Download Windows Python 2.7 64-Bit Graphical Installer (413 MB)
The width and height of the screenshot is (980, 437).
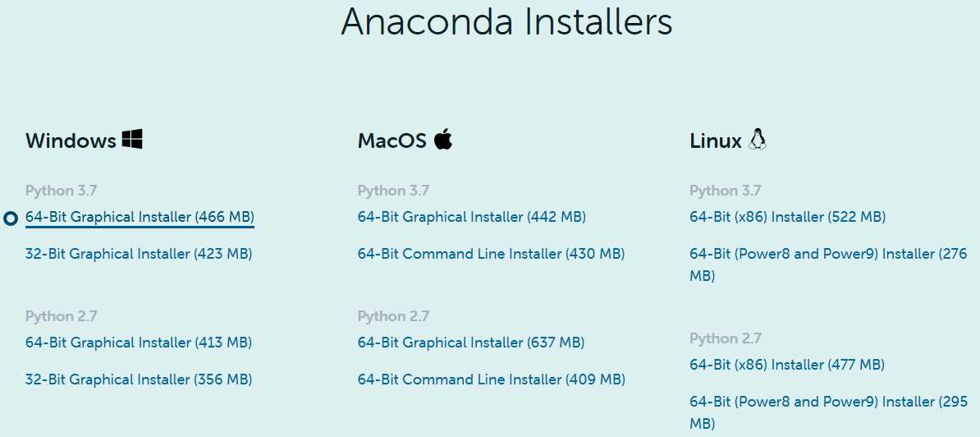point(139,343)
